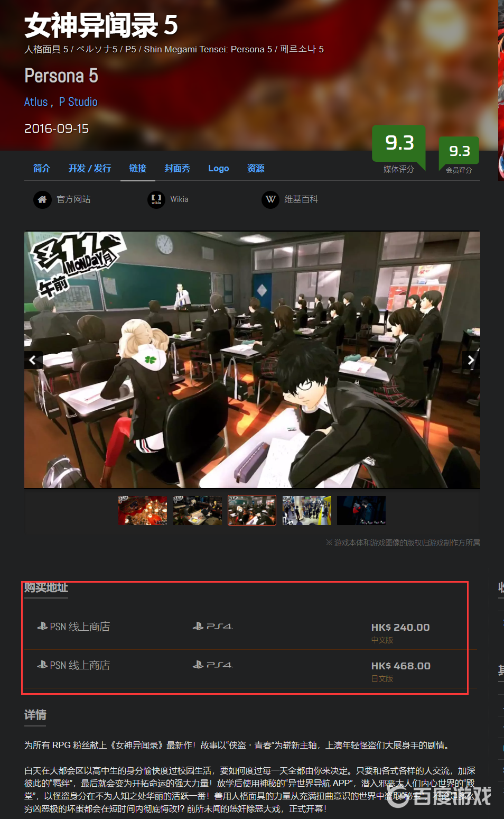Viewport: 504px width, 819px height.
Task: Switch to the Logo tab
Action: point(218,168)
